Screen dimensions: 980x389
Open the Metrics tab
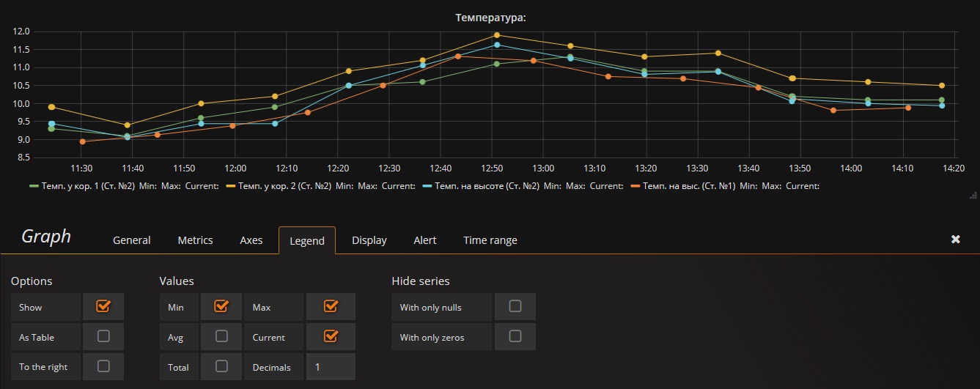(195, 240)
